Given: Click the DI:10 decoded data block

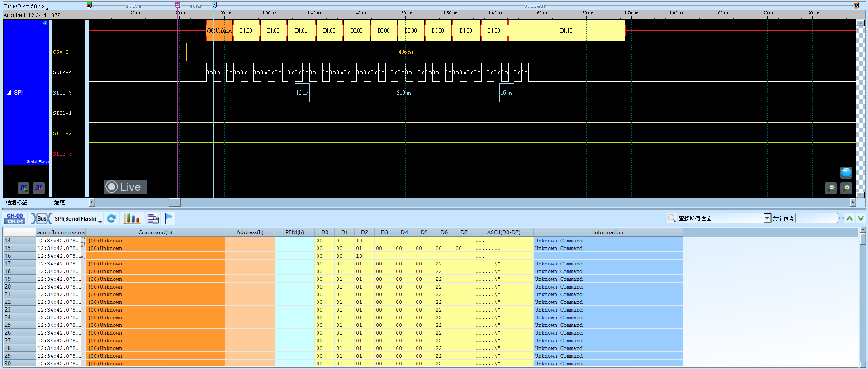Looking at the screenshot, I should 566,31.
